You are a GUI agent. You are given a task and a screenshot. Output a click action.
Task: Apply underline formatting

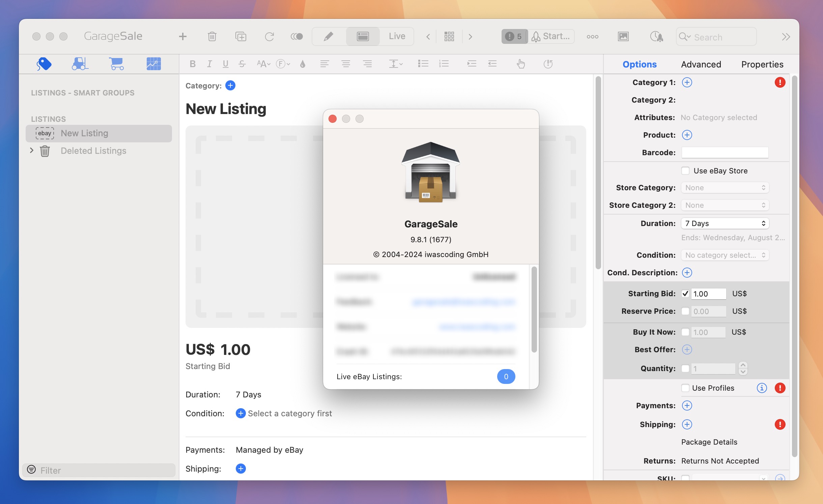226,64
